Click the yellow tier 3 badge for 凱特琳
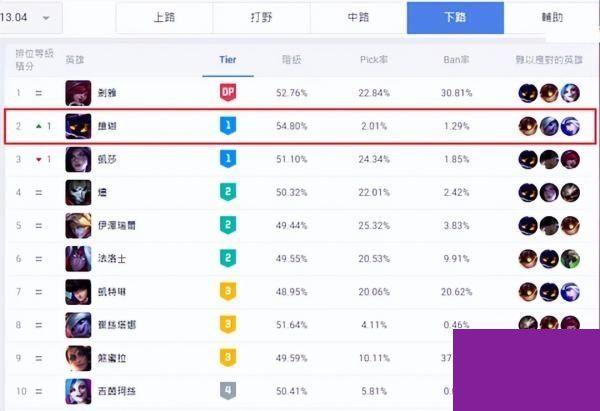The image size is (600, 411). click(x=227, y=291)
